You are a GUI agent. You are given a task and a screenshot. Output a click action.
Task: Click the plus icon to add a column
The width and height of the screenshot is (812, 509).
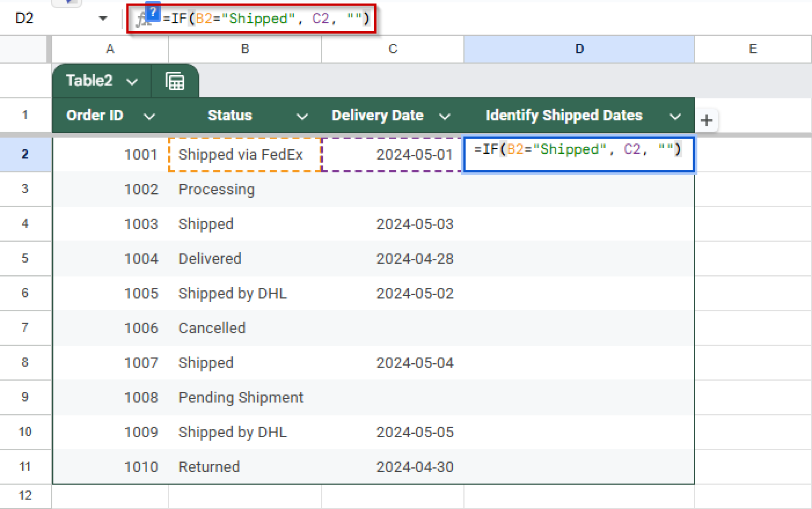(707, 120)
